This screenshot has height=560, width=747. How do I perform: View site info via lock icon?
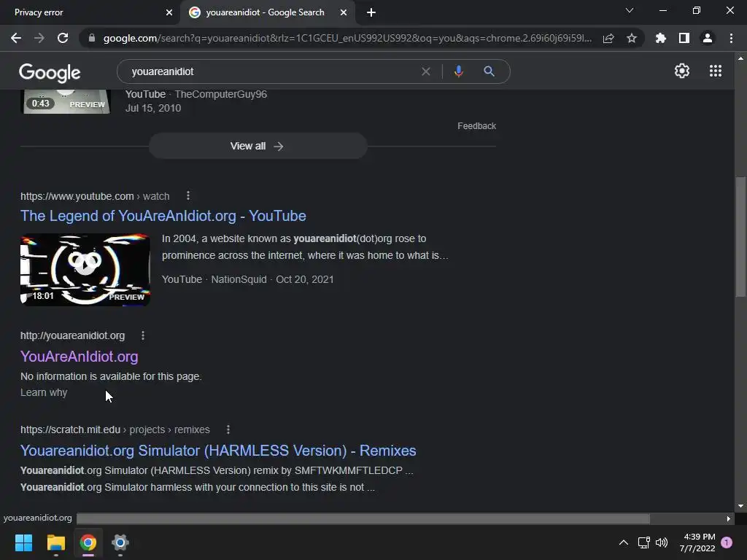click(x=92, y=38)
